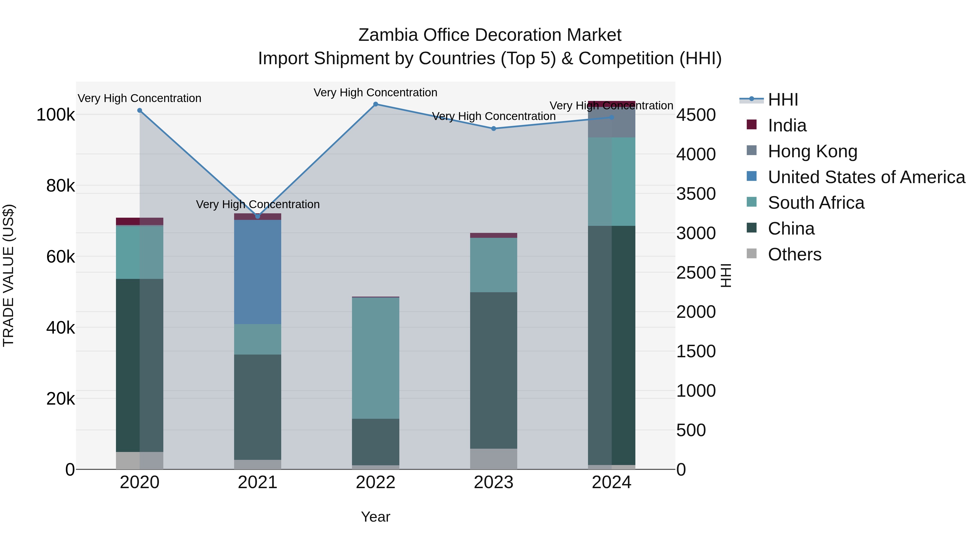The image size is (980, 551).
Task: Click the 4500 right-axis tick label
Action: [x=696, y=115]
